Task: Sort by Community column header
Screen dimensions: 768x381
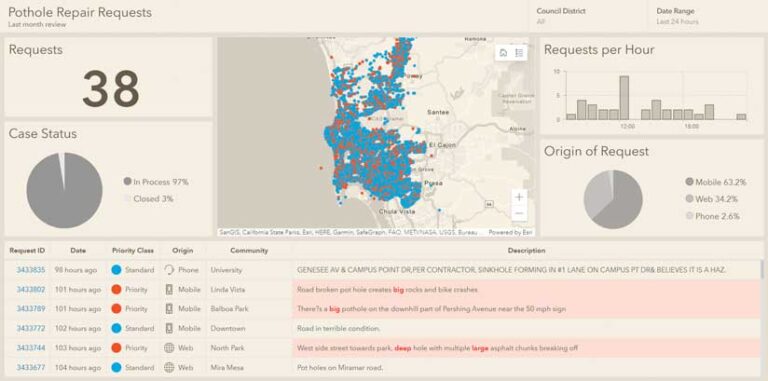Action: tap(249, 250)
